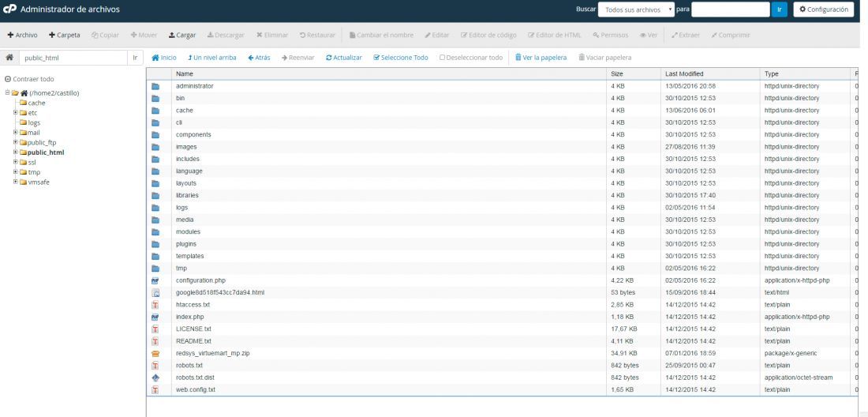Expand the ssl folder in tree
The width and height of the screenshot is (868, 417).
click(x=16, y=162)
